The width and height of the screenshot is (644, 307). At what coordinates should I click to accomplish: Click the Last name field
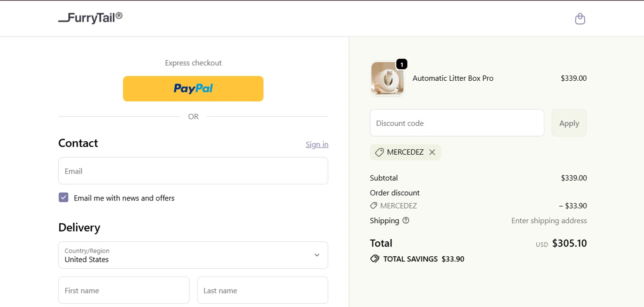263,290
